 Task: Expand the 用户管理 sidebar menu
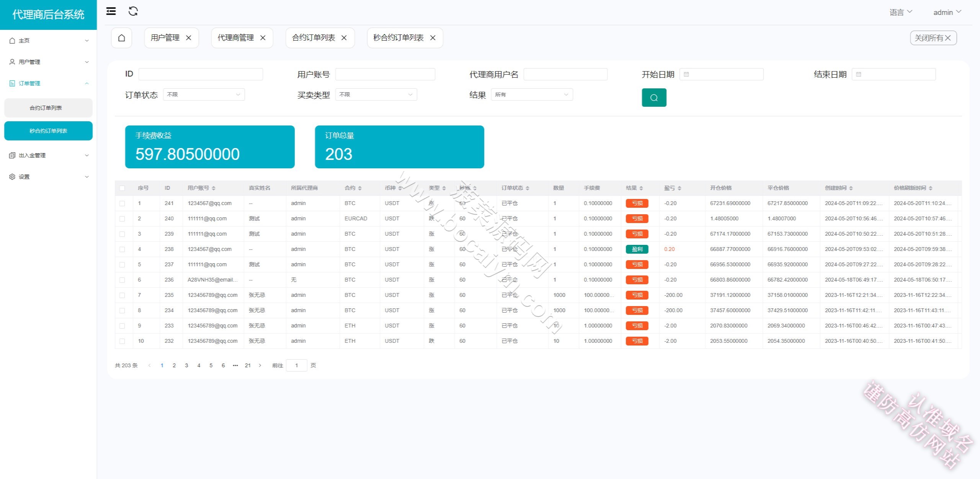49,62
